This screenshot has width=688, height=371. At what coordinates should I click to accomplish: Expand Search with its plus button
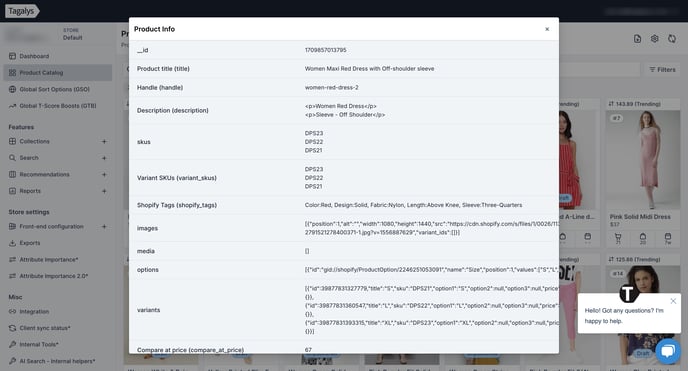pyautogui.click(x=104, y=158)
